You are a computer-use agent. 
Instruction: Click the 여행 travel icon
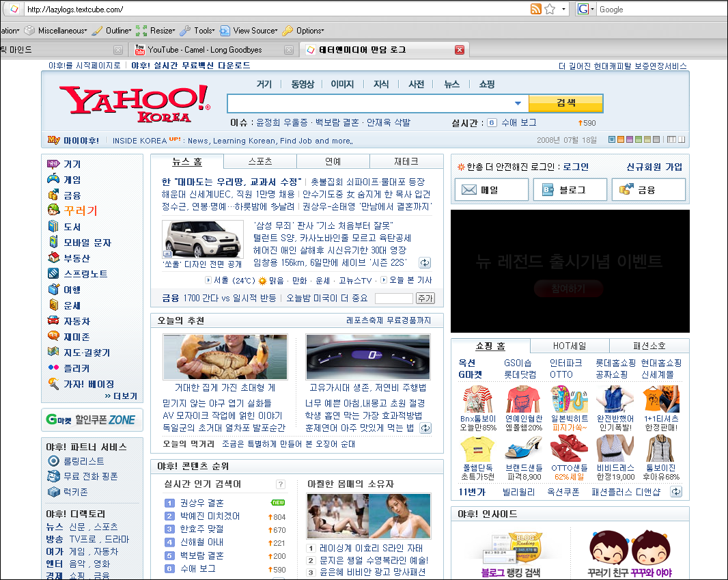(54, 289)
